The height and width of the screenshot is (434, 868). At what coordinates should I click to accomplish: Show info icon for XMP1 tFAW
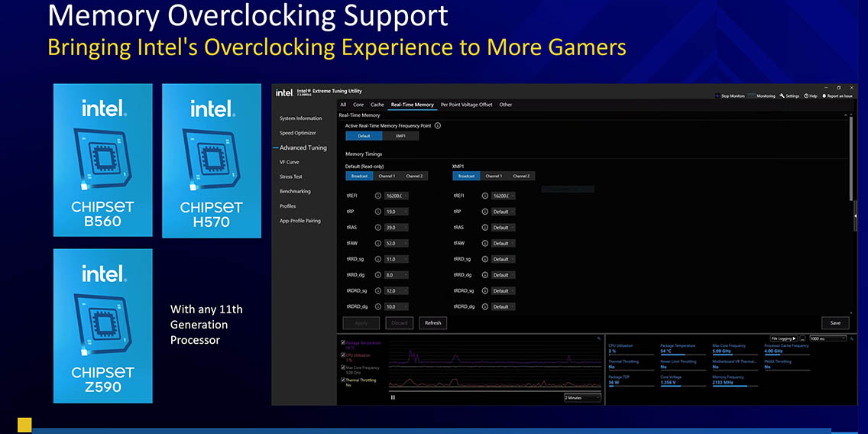(x=485, y=243)
